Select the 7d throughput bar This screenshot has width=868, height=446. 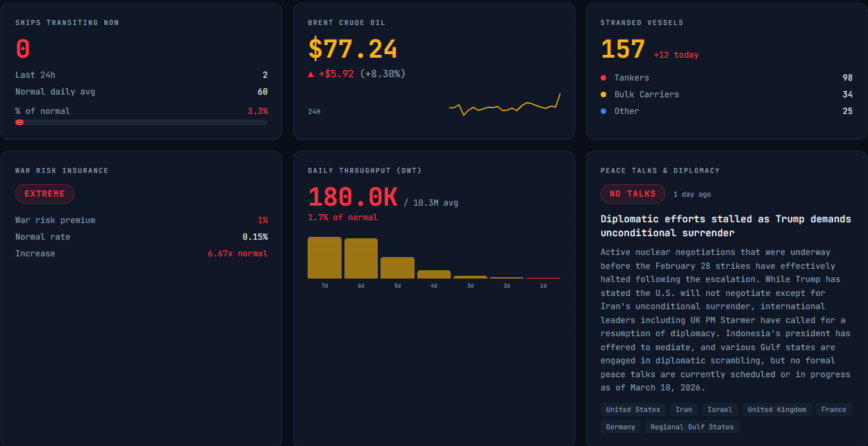[324, 258]
